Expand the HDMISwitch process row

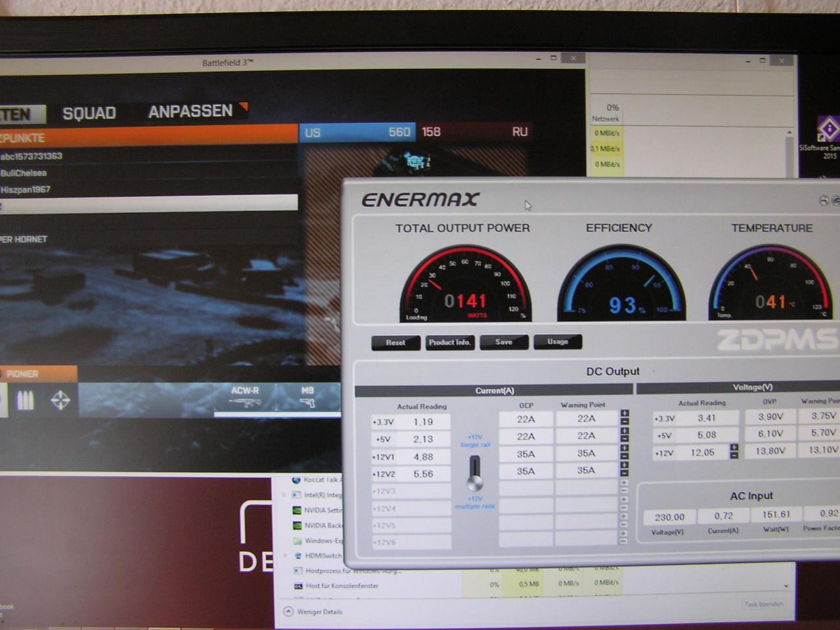285,556
